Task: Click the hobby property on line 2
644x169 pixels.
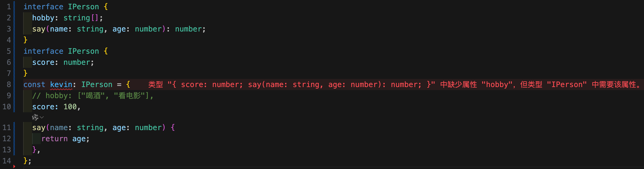Action: point(43,18)
